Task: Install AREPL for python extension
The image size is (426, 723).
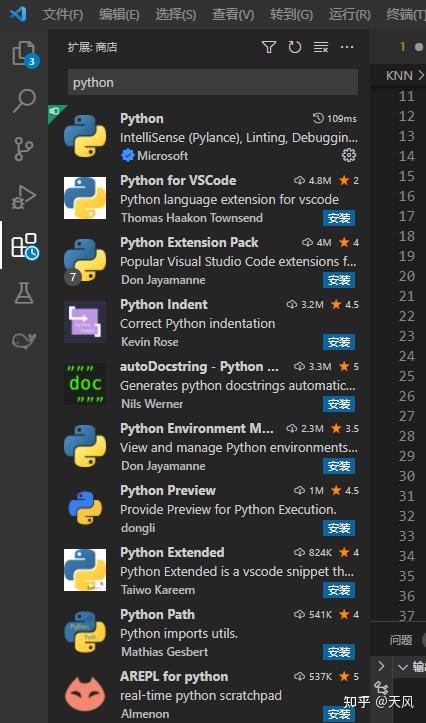Action: (339, 714)
